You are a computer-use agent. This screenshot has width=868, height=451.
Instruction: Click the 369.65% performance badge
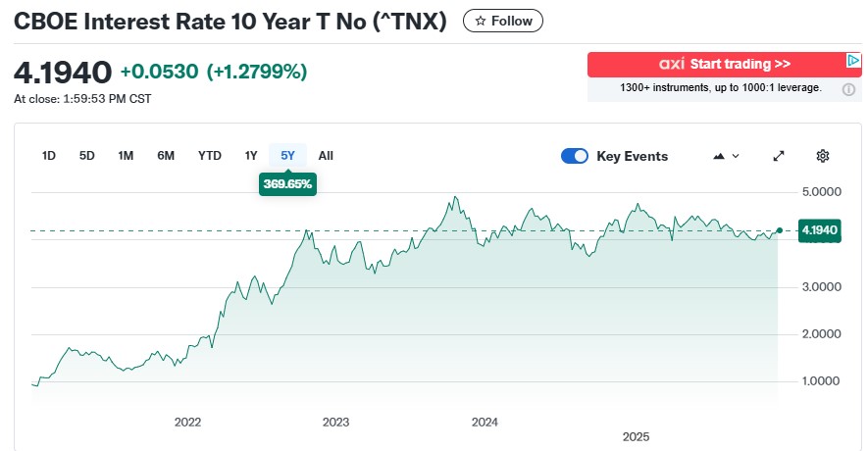[x=287, y=183]
